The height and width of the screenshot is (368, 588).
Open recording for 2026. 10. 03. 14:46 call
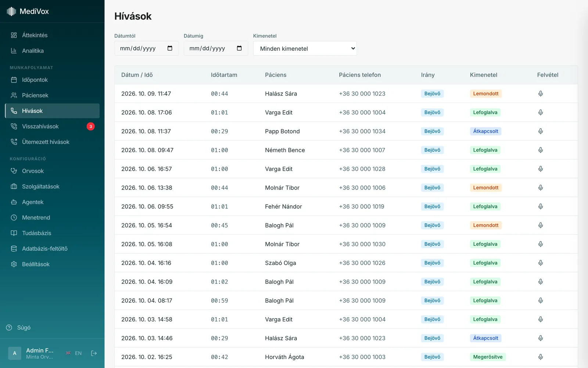pyautogui.click(x=540, y=338)
